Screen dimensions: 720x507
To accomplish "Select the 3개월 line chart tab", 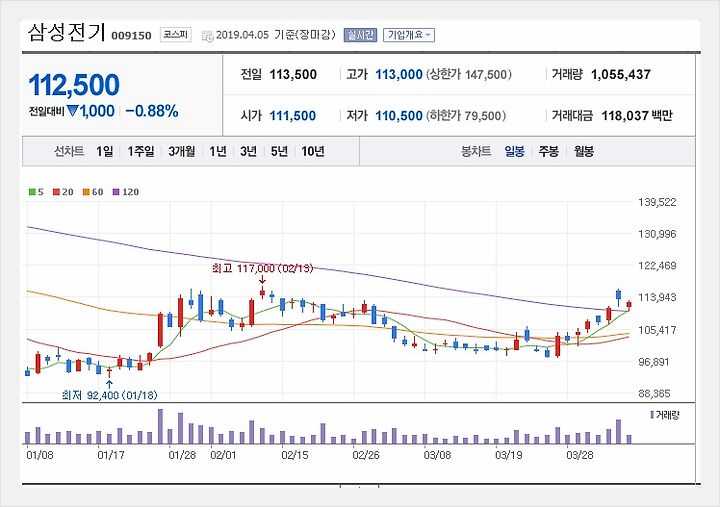I will click(x=182, y=151).
